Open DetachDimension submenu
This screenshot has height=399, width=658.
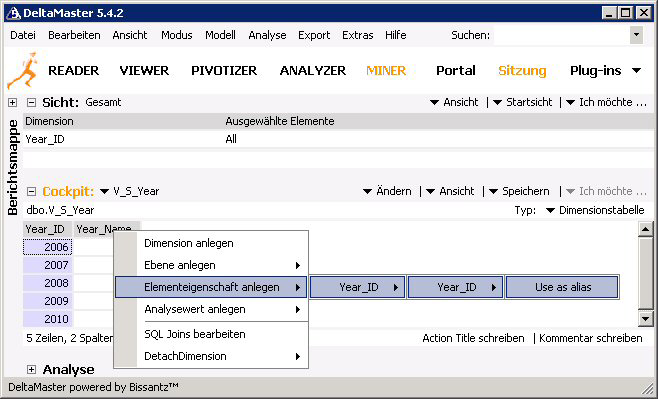[211, 356]
